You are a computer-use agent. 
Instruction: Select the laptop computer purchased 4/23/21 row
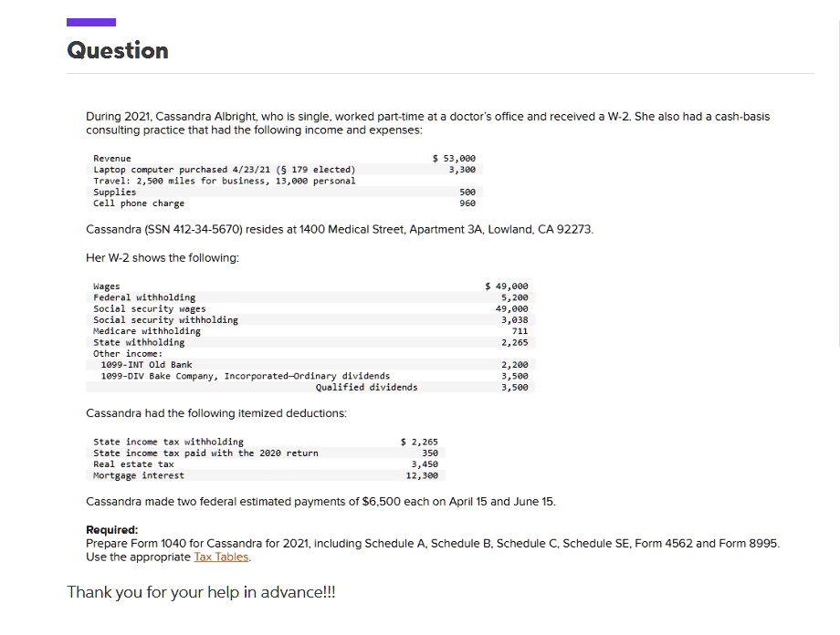tap(285, 170)
